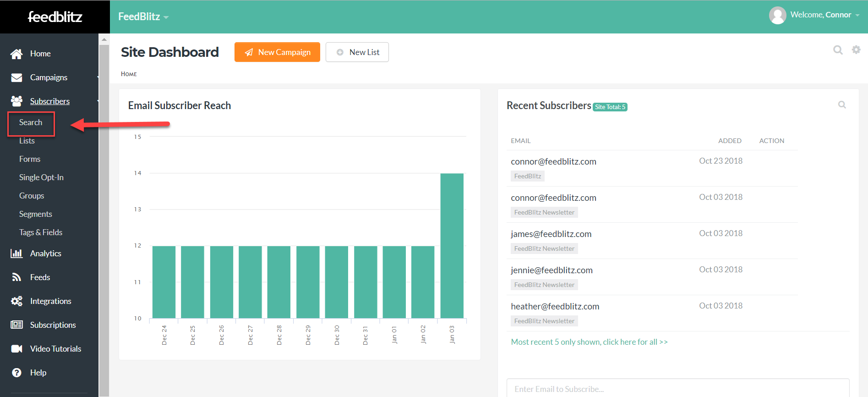Click the Help question mark icon

(16, 373)
